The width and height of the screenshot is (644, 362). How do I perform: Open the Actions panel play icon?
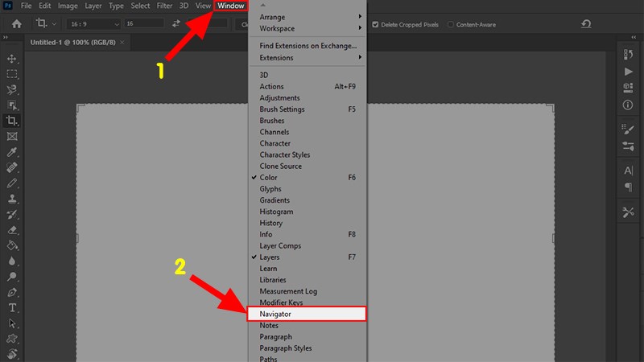tap(628, 72)
